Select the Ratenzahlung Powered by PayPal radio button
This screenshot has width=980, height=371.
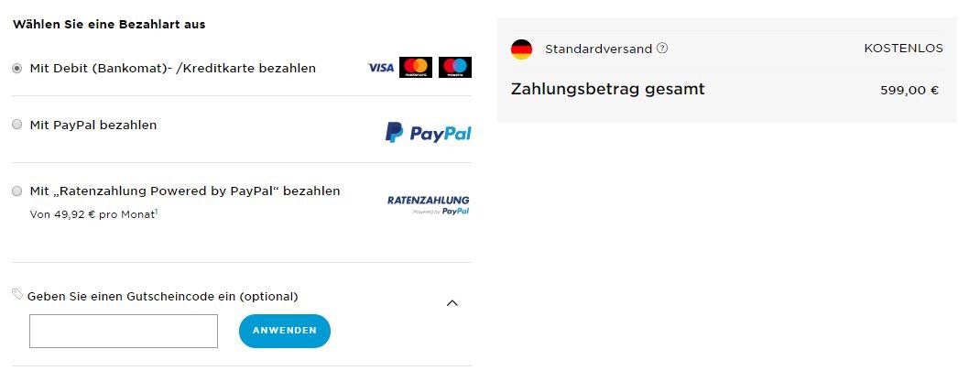[x=17, y=191]
